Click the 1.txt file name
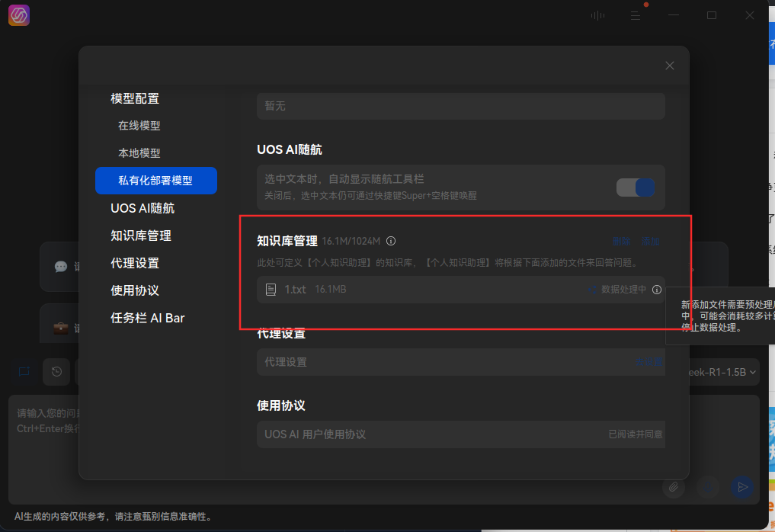The image size is (775, 532). [x=295, y=289]
